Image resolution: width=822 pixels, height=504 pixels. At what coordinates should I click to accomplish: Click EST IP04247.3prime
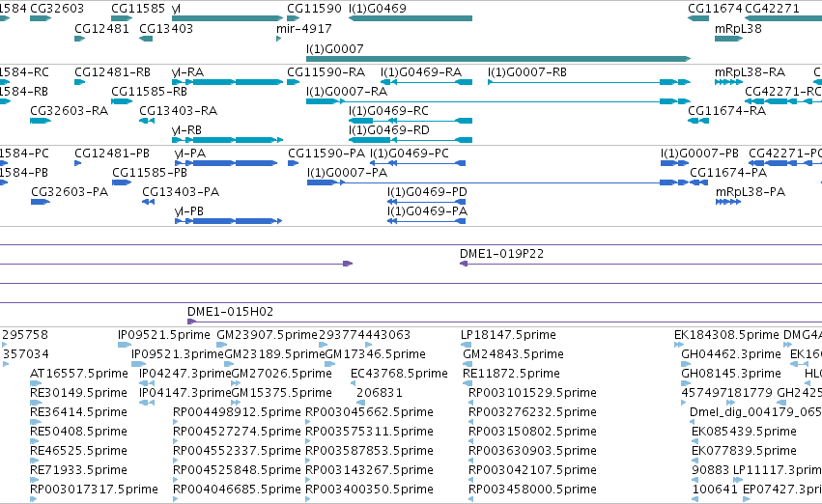(x=185, y=374)
